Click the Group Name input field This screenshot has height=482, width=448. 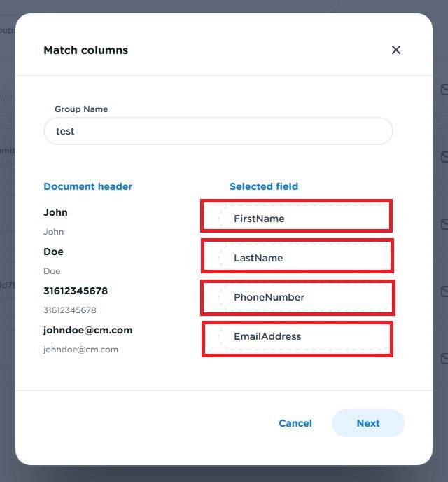(218, 131)
